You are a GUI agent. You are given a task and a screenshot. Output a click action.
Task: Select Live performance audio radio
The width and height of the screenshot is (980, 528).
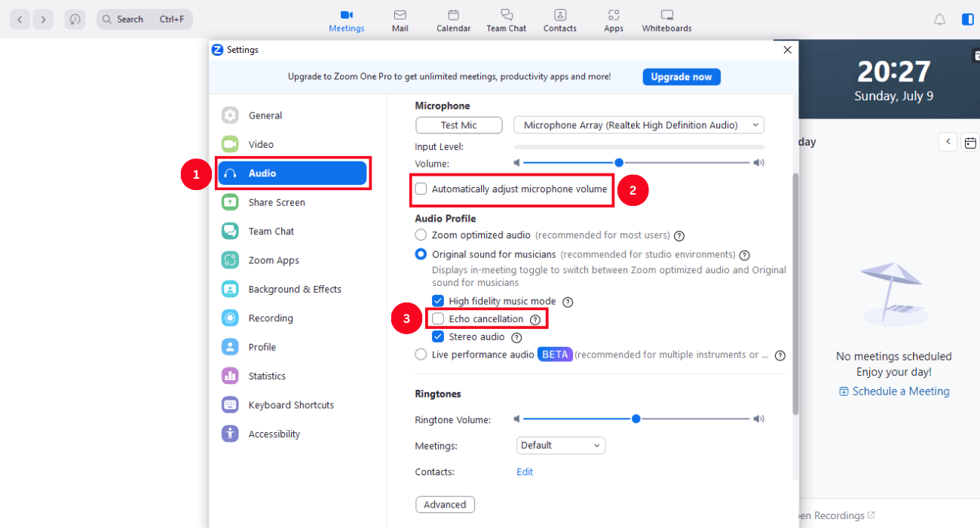[x=421, y=355]
